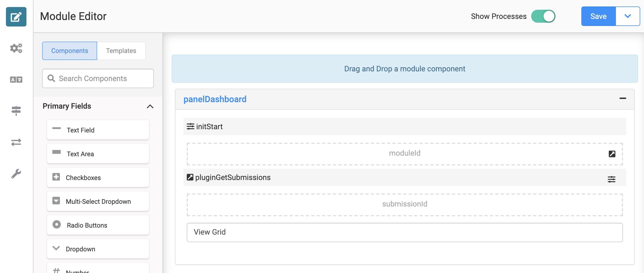Open the wrench tools icon

(16, 174)
